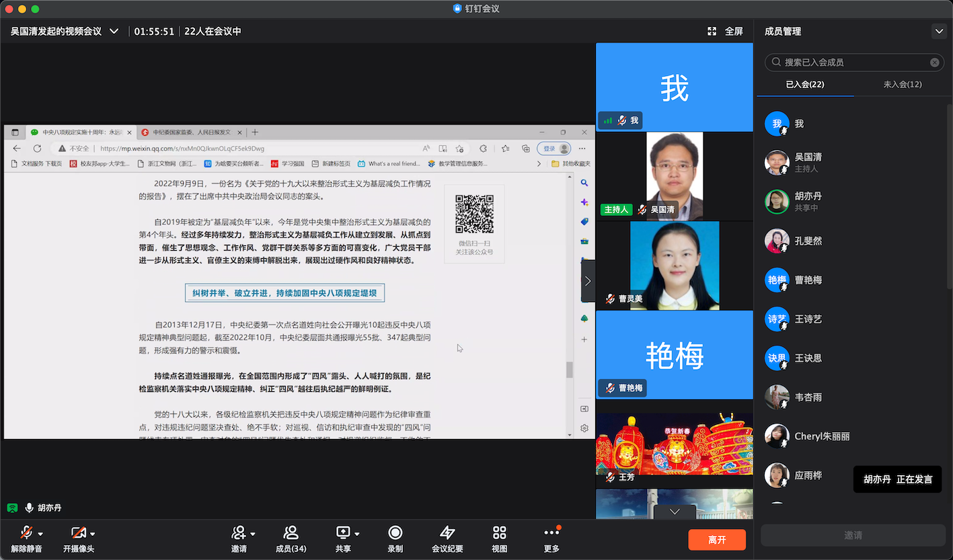Select the Joined (已入会) tab

805,84
